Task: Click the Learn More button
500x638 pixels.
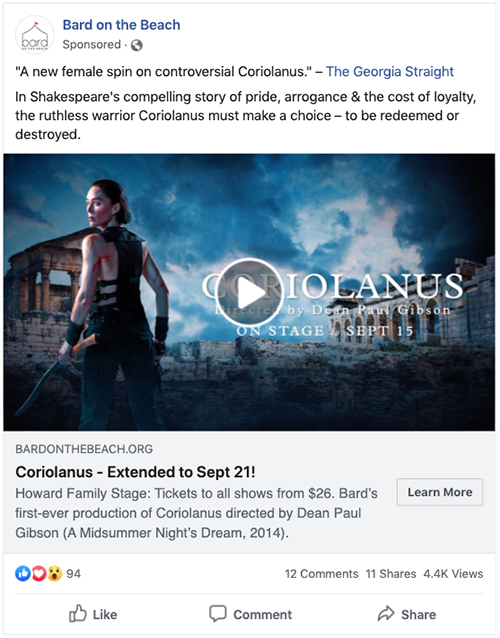Action: (440, 492)
